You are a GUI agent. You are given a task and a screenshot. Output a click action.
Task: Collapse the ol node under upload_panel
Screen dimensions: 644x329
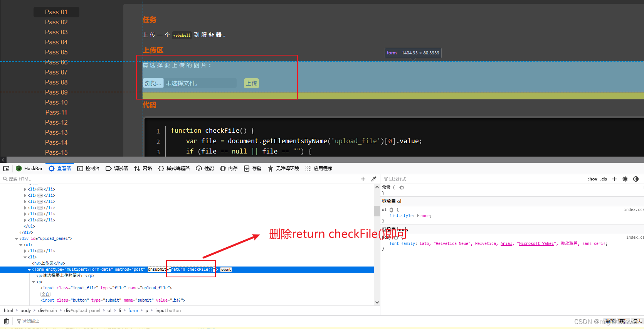click(21, 245)
